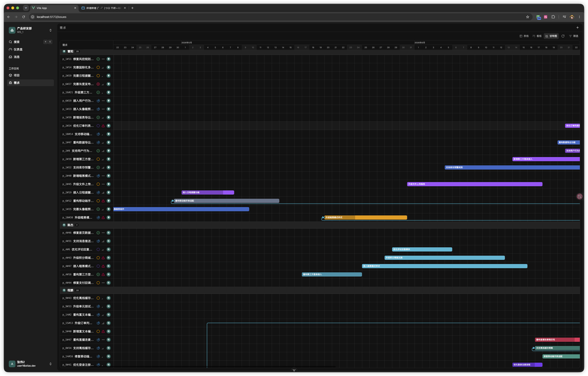Screen dimensions: 588x376
Task: Click status icon of row p_2#45
Action: tap(98, 184)
